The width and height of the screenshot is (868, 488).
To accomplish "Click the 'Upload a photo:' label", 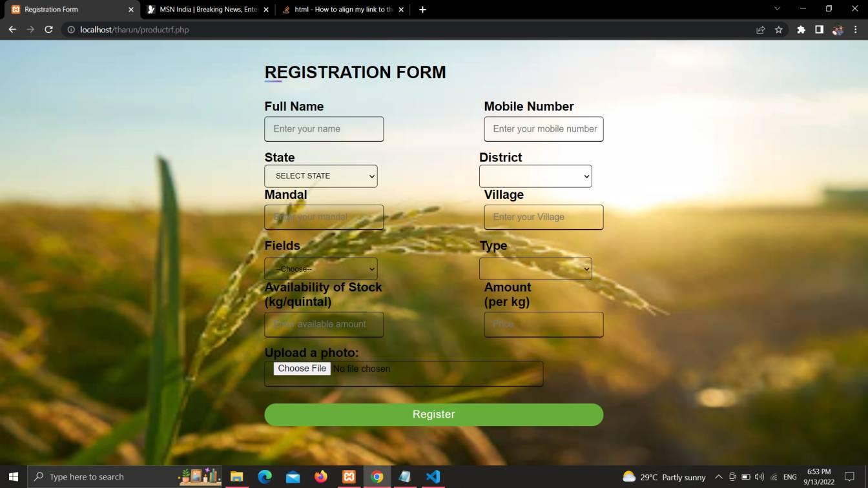I will tap(311, 352).
